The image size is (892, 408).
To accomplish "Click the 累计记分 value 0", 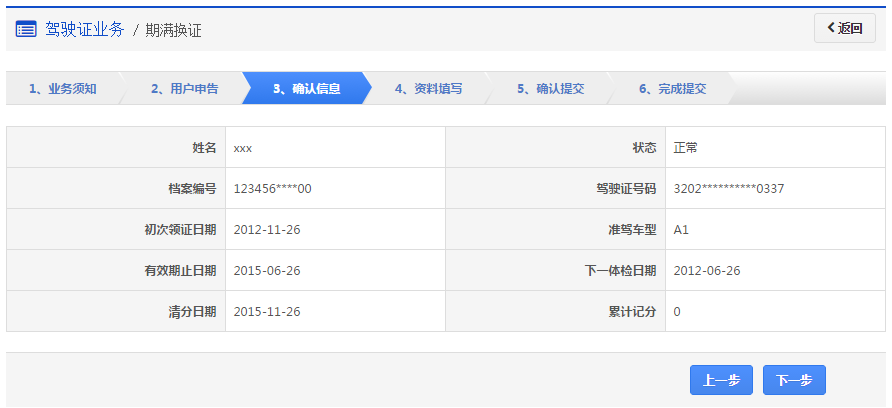I will pyautogui.click(x=677, y=311).
